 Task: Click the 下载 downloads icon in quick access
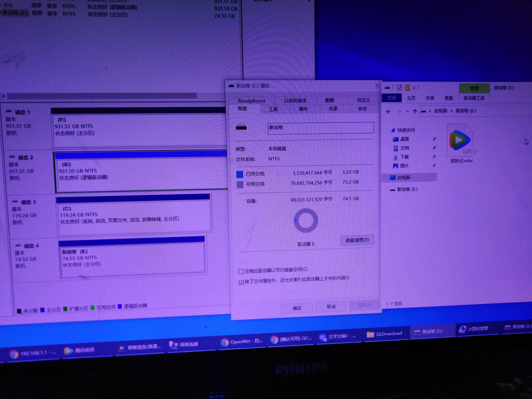[x=396, y=157]
